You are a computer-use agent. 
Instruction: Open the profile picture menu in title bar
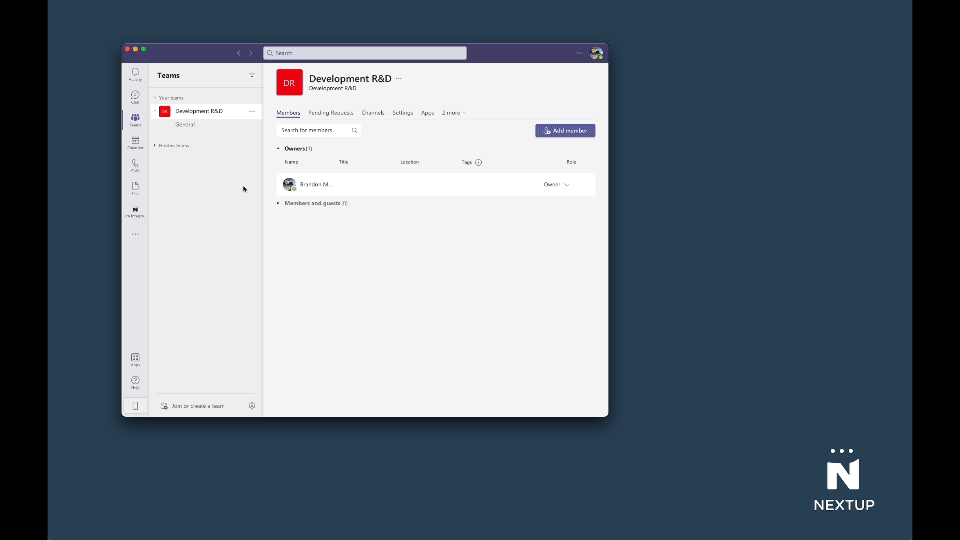596,53
